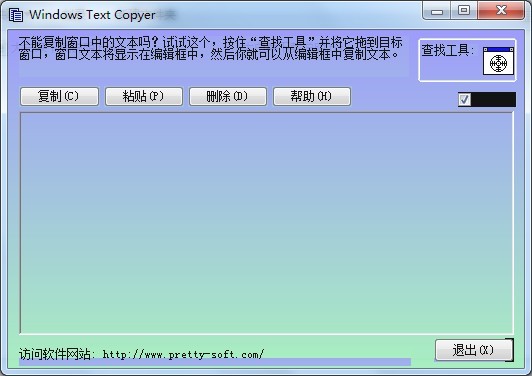Click the black label next to checkbox
This screenshot has height=376, width=532.
[493, 99]
